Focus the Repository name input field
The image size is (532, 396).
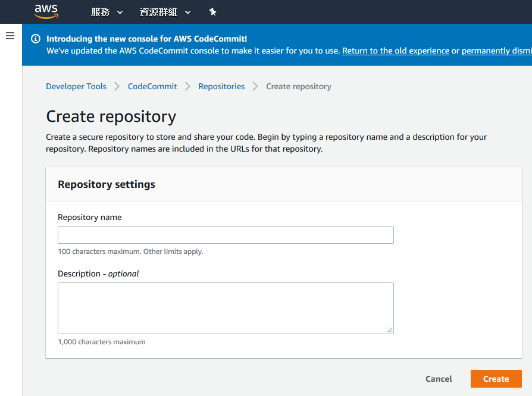tap(226, 235)
